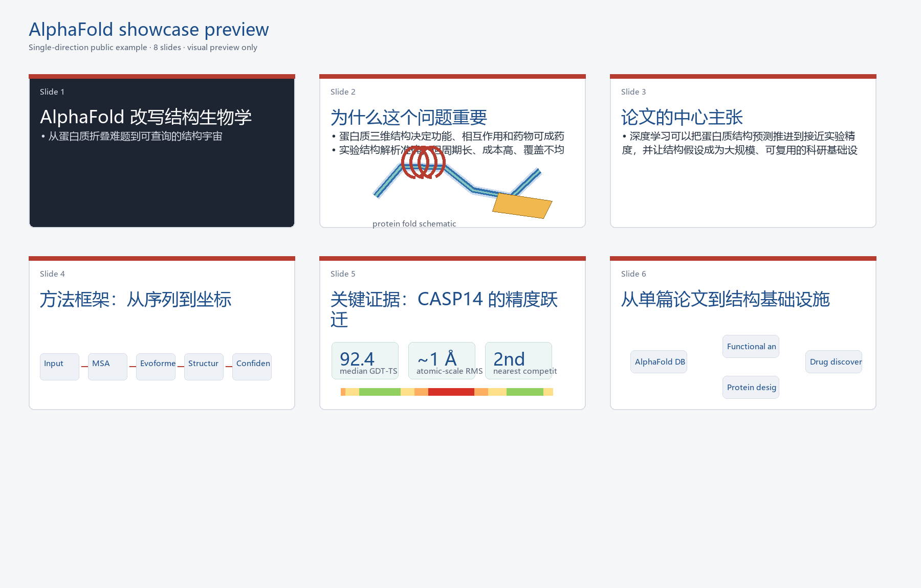Click the '8 slides · visual preview only' subtitle
Screen dimensions: 921x588
click(x=205, y=48)
